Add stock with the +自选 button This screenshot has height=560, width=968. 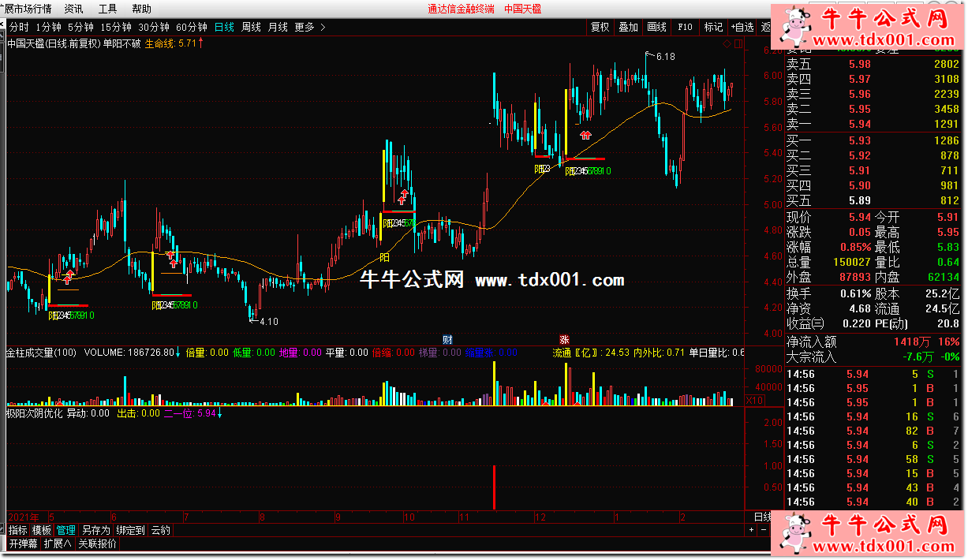click(x=742, y=27)
